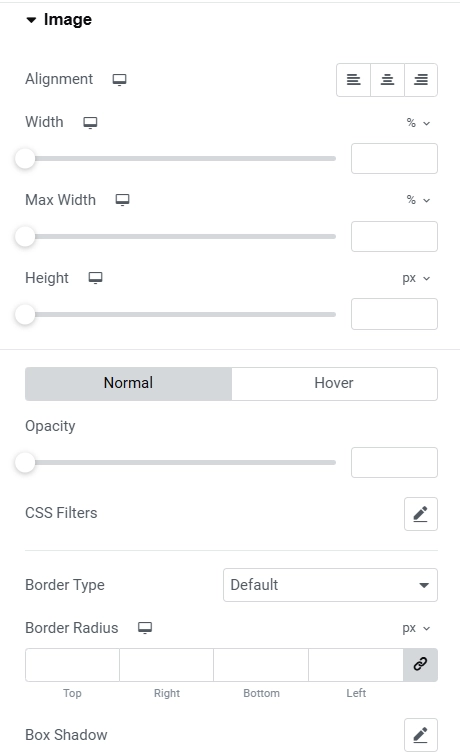Click responsive device icon next to Max Width

coord(122,200)
